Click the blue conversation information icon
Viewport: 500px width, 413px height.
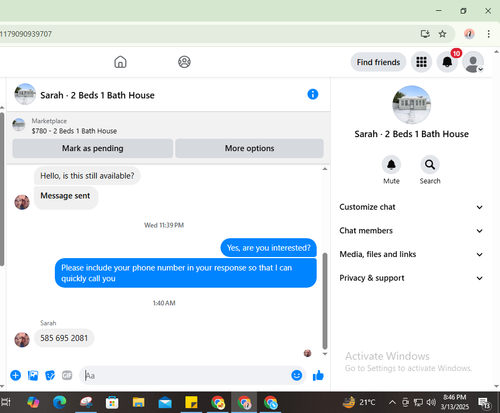coord(313,94)
